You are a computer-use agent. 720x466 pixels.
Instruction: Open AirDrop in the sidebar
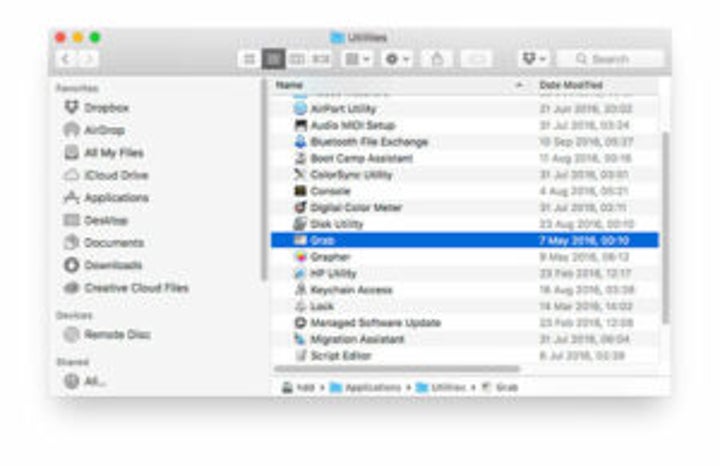(x=94, y=130)
